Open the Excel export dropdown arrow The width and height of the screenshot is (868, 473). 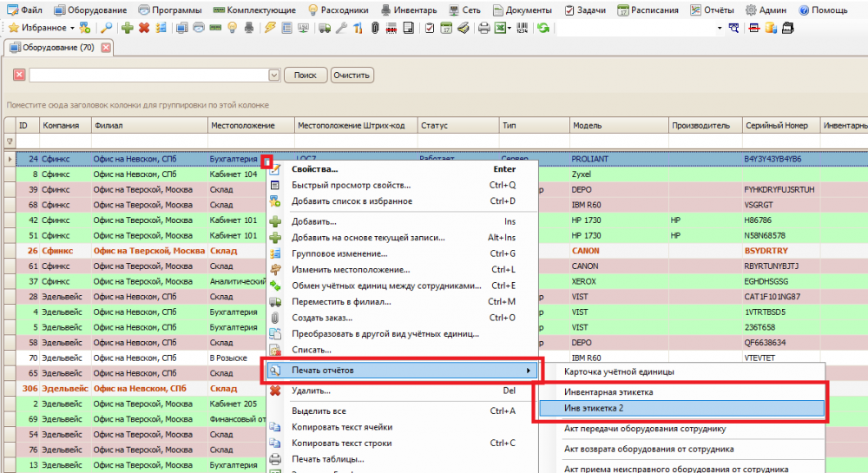(509, 28)
